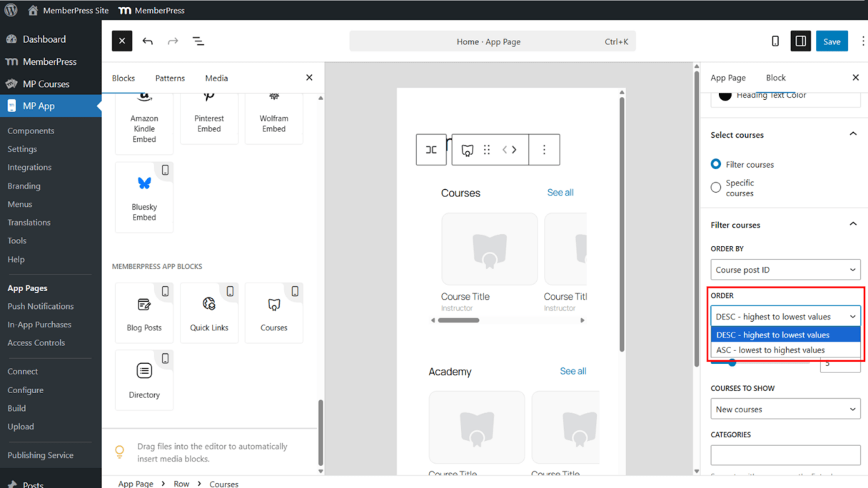Click Row in the breadcrumb
Viewport: 868px width, 488px height.
[x=181, y=484]
